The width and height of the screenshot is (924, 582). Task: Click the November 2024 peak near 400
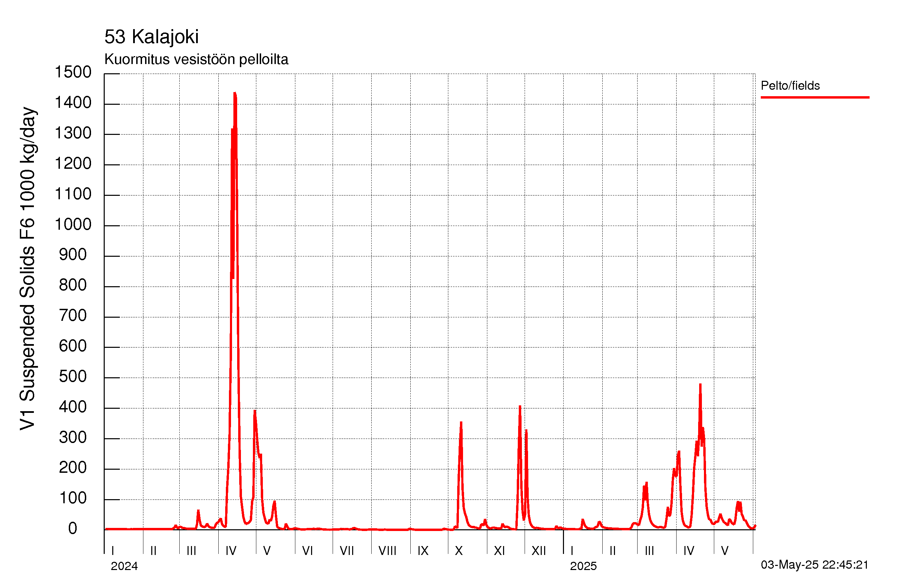(x=520, y=406)
